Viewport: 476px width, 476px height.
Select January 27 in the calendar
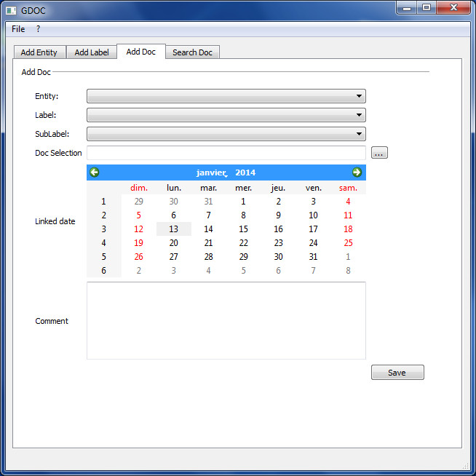174,257
